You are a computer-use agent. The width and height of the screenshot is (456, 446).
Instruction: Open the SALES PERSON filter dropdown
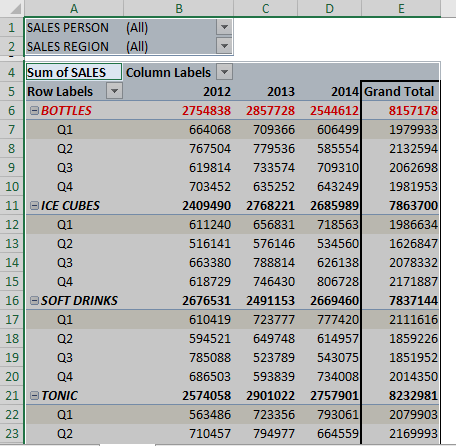(224, 27)
